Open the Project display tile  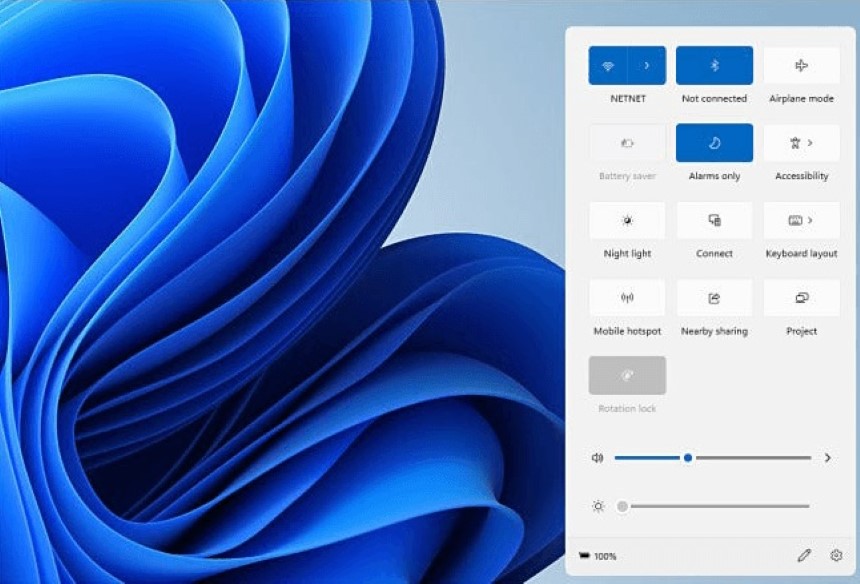[801, 298]
